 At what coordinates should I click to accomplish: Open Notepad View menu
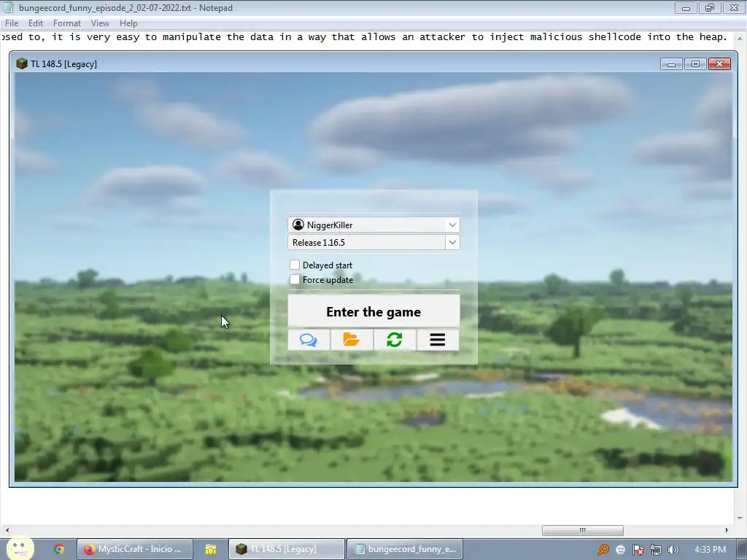[x=100, y=23]
